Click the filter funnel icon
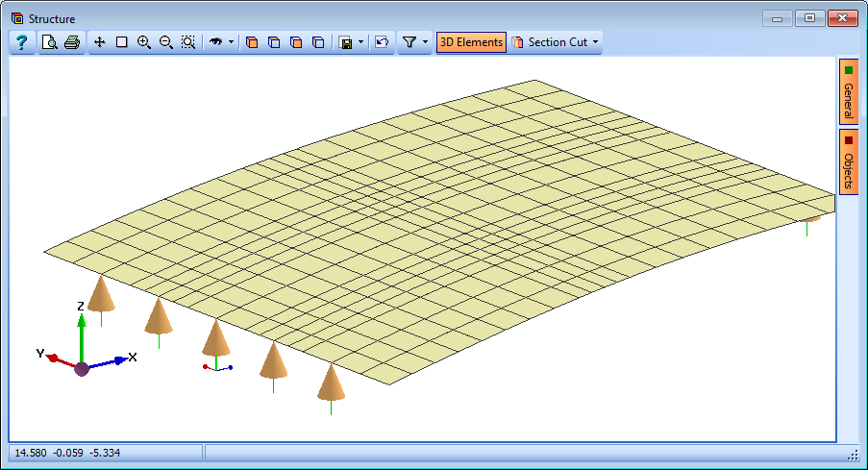Viewport: 868px width, 470px height. point(409,42)
